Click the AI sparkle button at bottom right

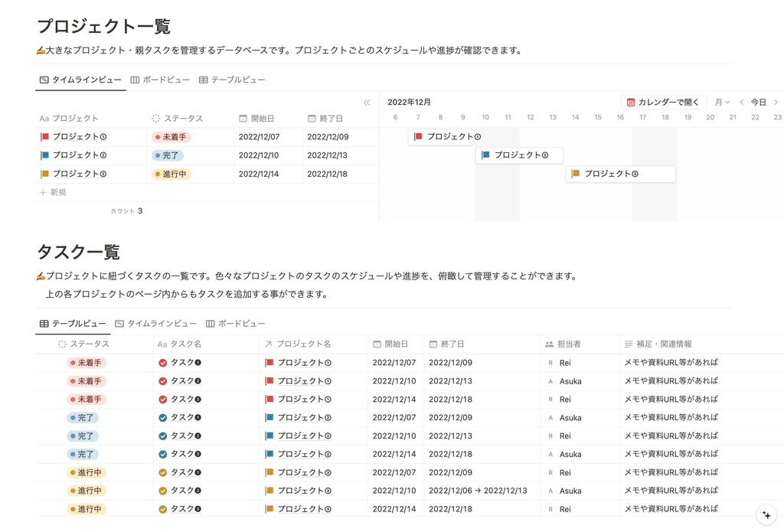click(x=766, y=514)
